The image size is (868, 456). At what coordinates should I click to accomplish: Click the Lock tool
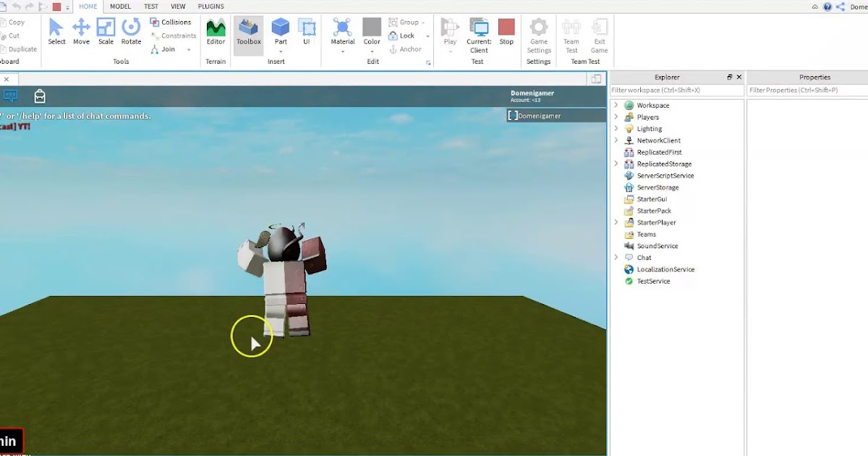402,35
